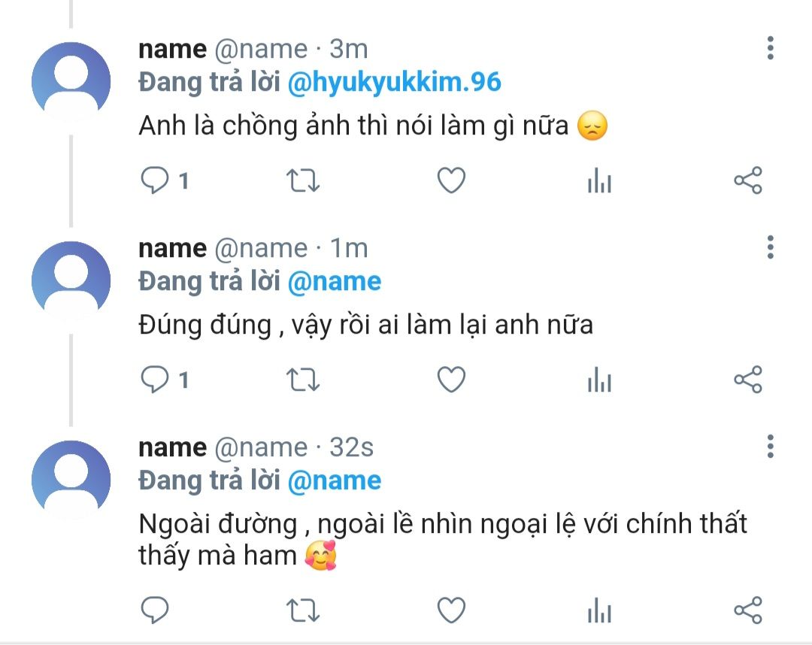
Task: Click profile avatar of the 32s tweet
Action: pos(71,478)
